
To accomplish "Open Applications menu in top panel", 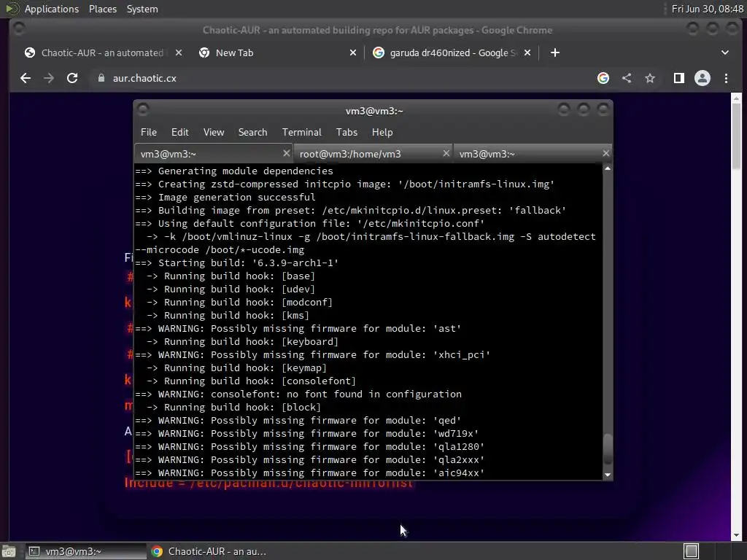I will click(52, 9).
